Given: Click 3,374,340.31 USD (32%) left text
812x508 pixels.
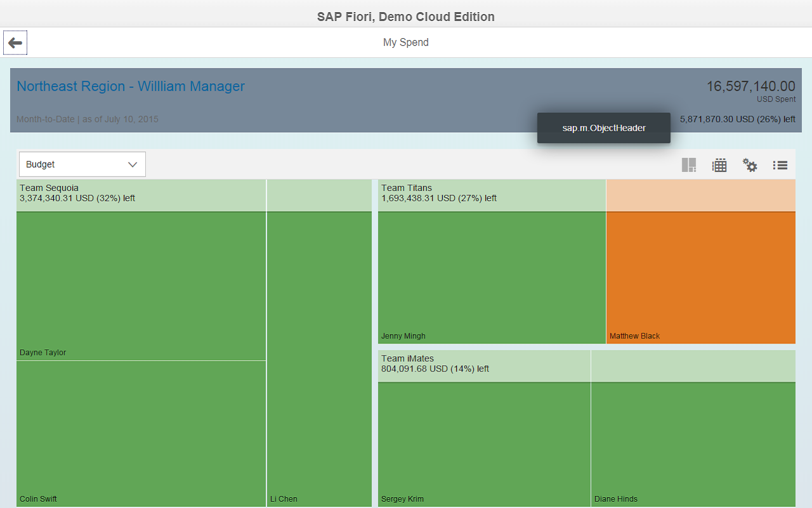Looking at the screenshot, I should 77,198.
